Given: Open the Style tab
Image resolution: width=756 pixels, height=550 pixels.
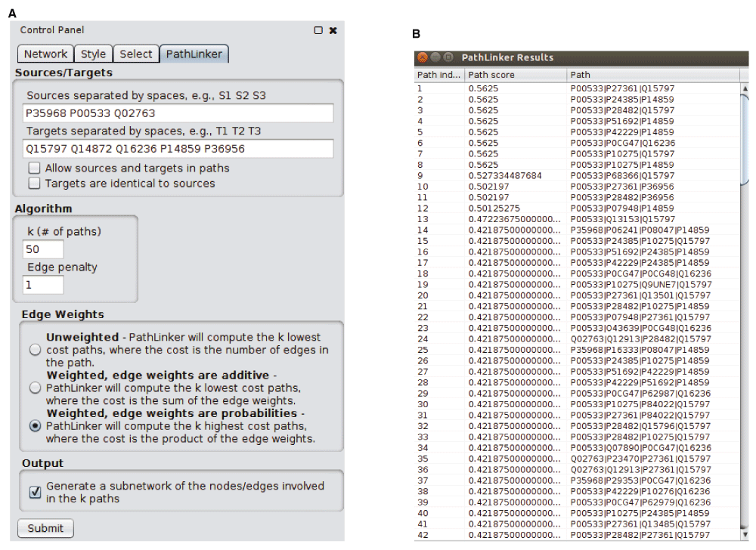Looking at the screenshot, I should point(94,54).
